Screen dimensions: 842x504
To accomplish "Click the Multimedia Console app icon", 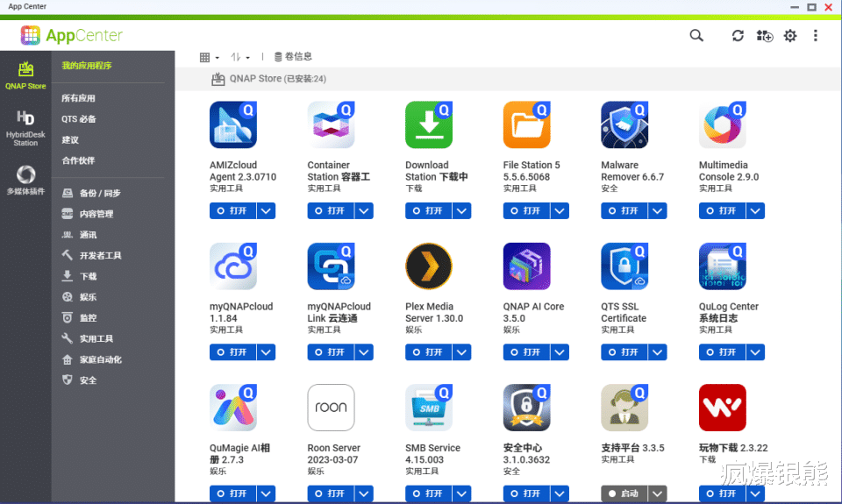I will (x=722, y=124).
